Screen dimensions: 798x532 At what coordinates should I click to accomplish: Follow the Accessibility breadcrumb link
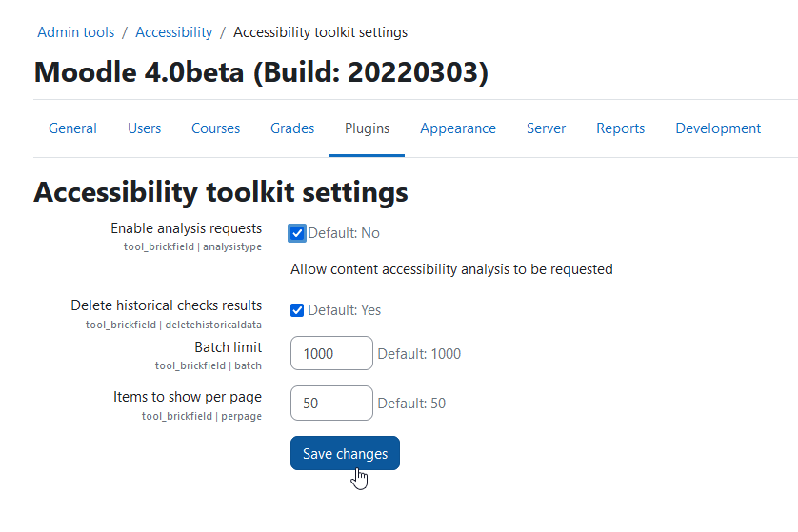[x=173, y=32]
